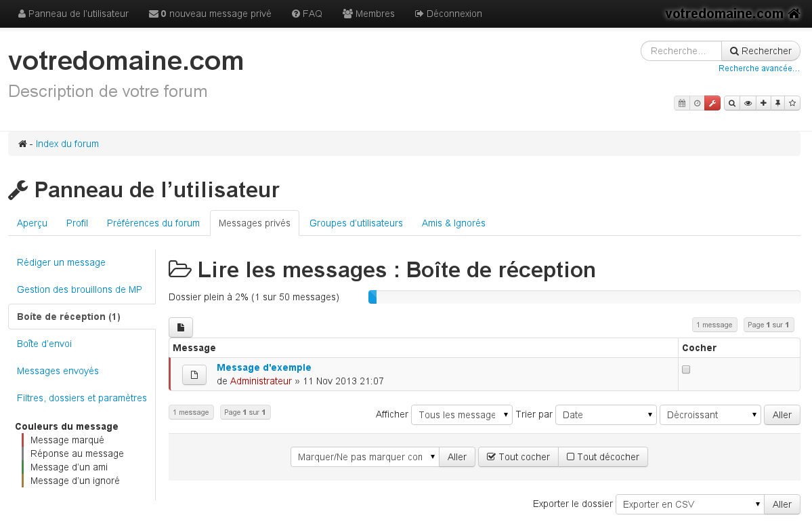Image resolution: width=812 pixels, height=526 pixels.
Task: Open the Exporter en CSV dropdown
Action: point(689,504)
